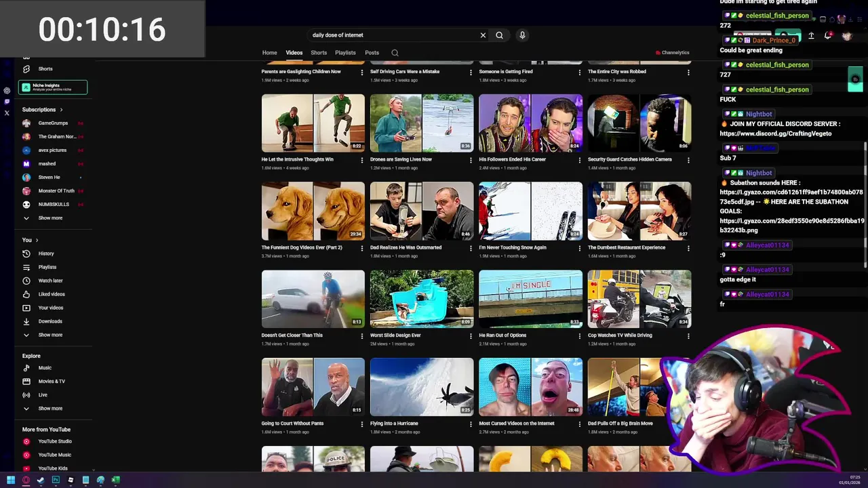Screen dimensions: 868x488
Task: Select the Videos tab
Action: 294,53
